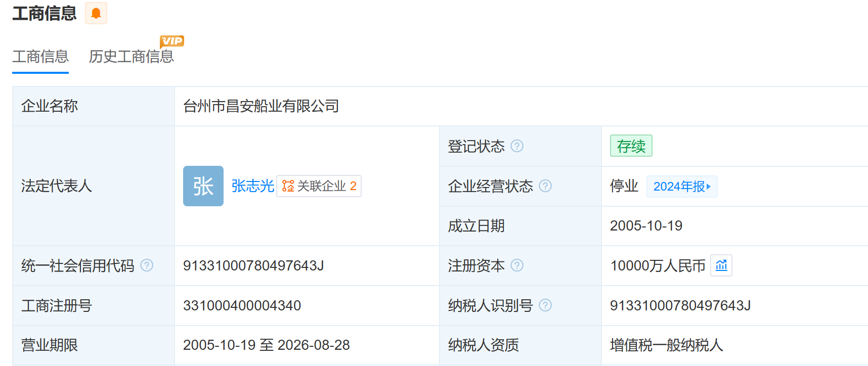
Task: Click help icon beside 统一社会信用代码
Action: 147,265
